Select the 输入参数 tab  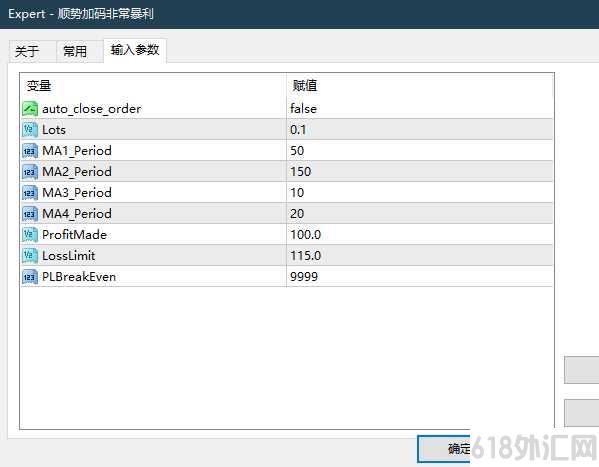135,50
